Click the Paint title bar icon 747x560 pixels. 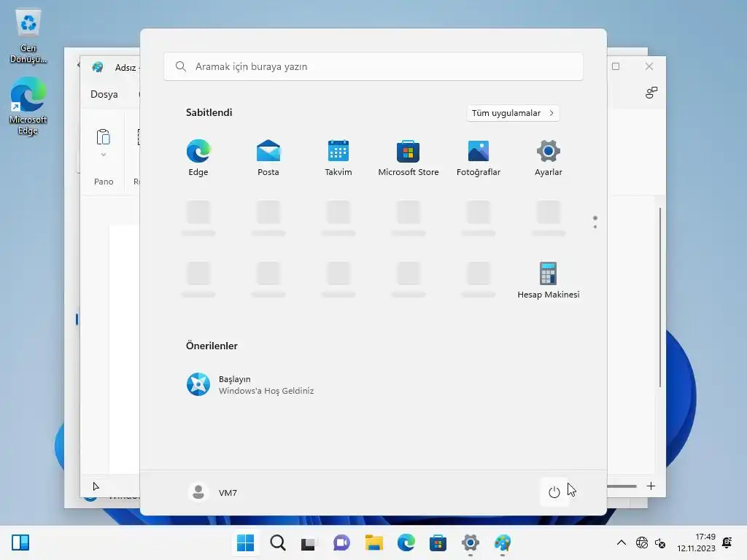point(98,67)
